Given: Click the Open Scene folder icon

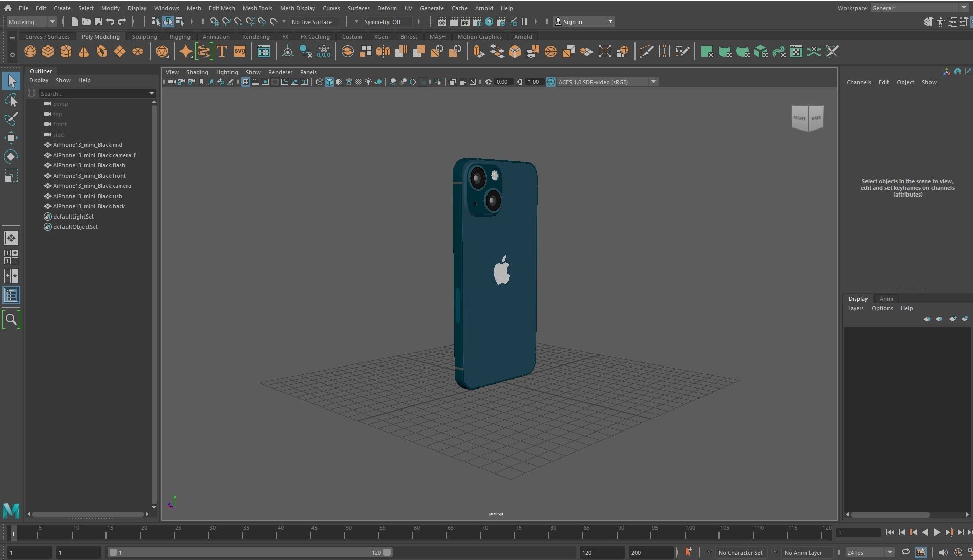Looking at the screenshot, I should tap(87, 21).
